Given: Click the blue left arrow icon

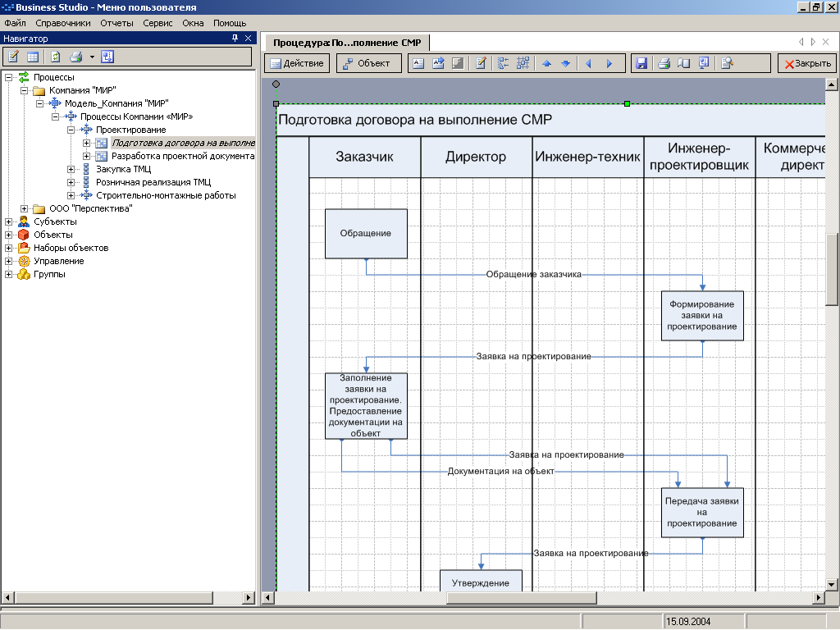Looking at the screenshot, I should click(x=588, y=63).
